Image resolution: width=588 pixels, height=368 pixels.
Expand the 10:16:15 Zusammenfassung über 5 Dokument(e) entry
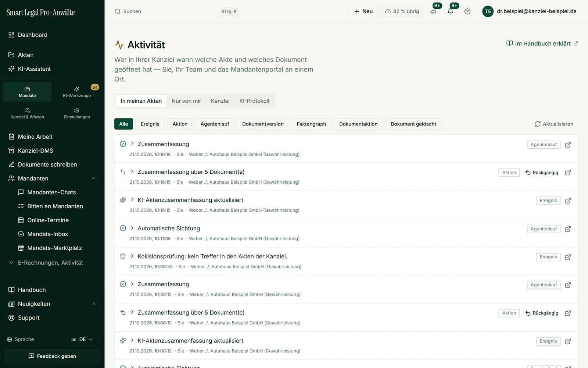click(132, 172)
